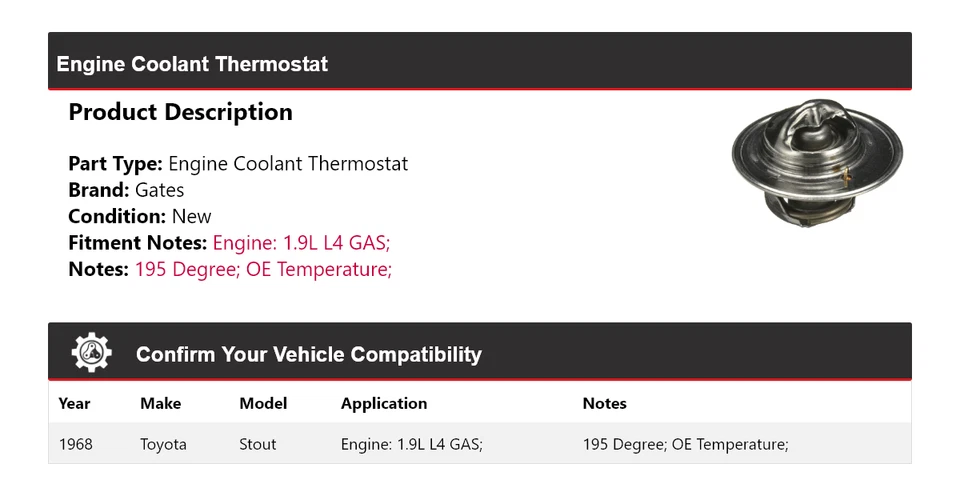This screenshot has height=496, width=960.
Task: Click the red Engine: 1.9L L4 GAS fitment link
Action: [x=301, y=242]
